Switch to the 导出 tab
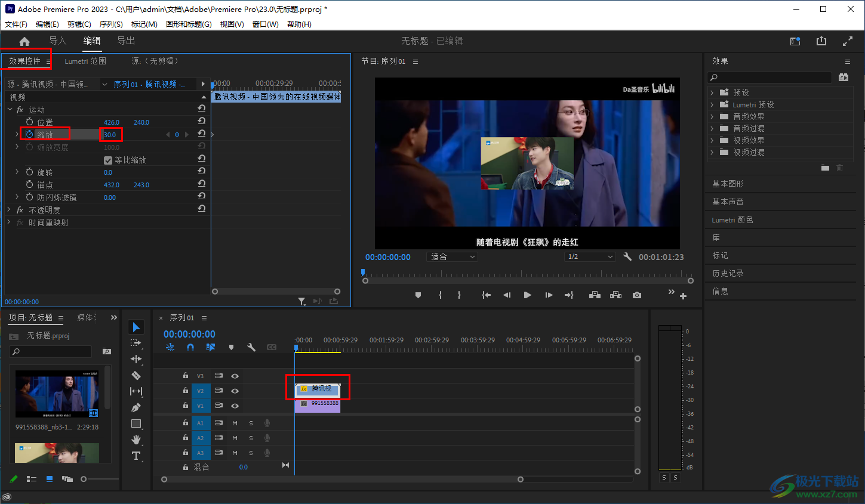Image resolution: width=865 pixels, height=504 pixels. pos(126,41)
